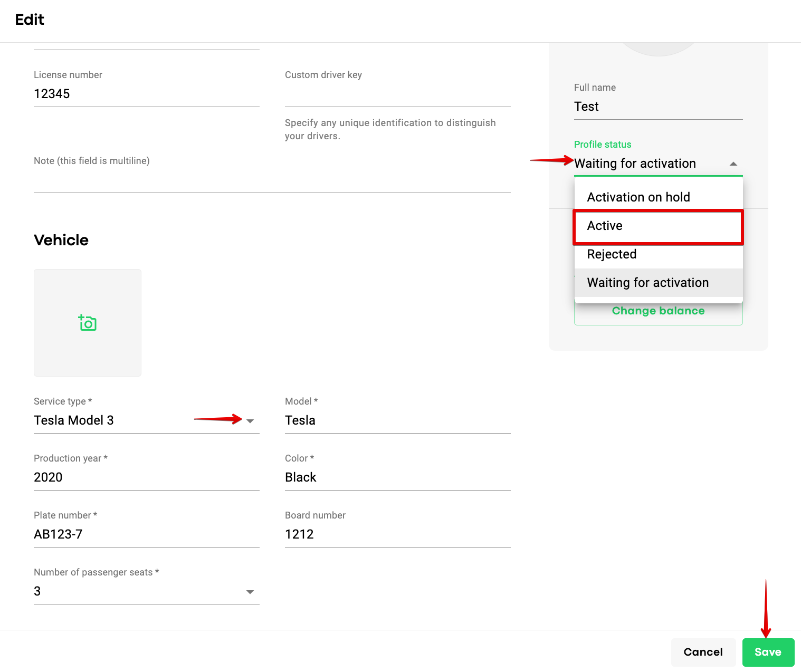Open the Service type dropdown arrow

coord(250,421)
